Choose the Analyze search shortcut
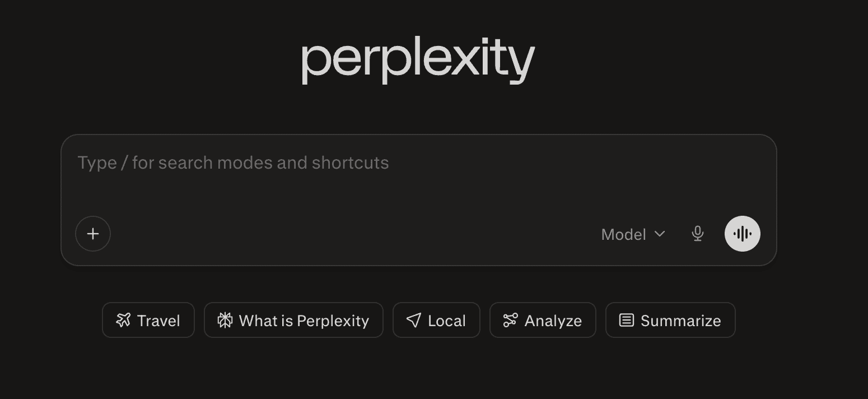868x399 pixels. click(x=542, y=320)
